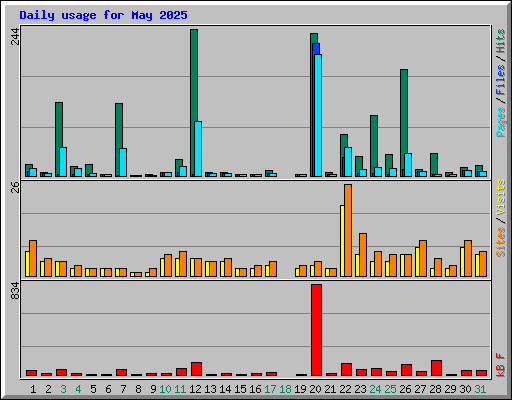Click the day 12 red KB bar

click(196, 369)
